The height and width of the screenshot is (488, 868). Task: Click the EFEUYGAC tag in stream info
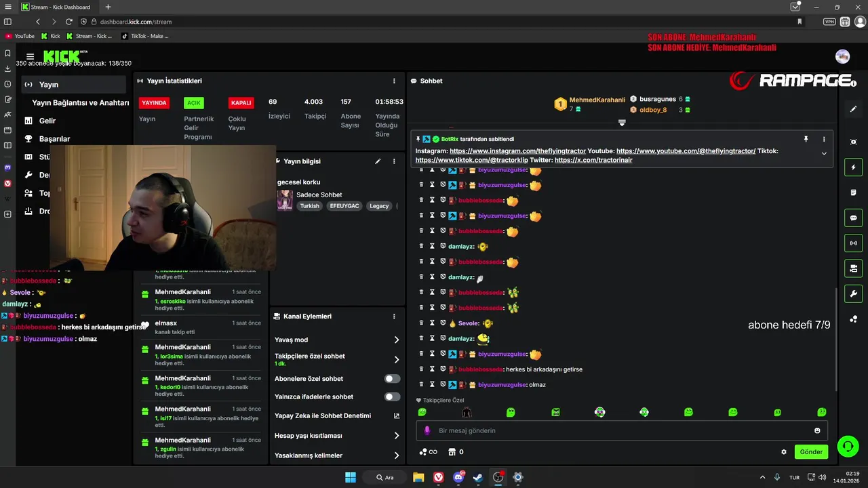(x=344, y=206)
